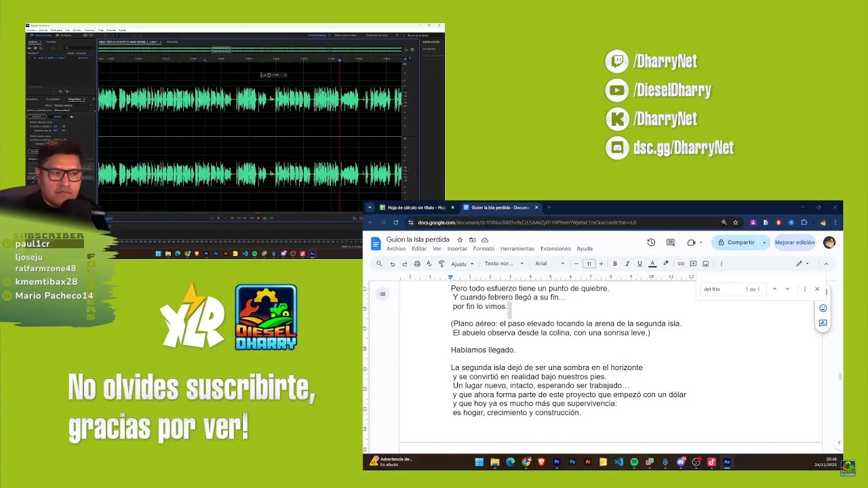Close the find in document box
Viewport: 868px width, 488px height.
coord(816,289)
